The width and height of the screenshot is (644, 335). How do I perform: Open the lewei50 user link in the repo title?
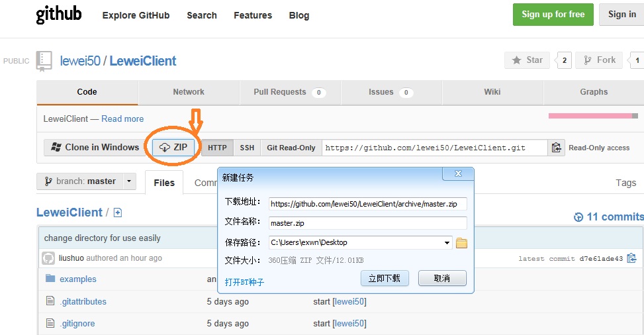point(80,61)
